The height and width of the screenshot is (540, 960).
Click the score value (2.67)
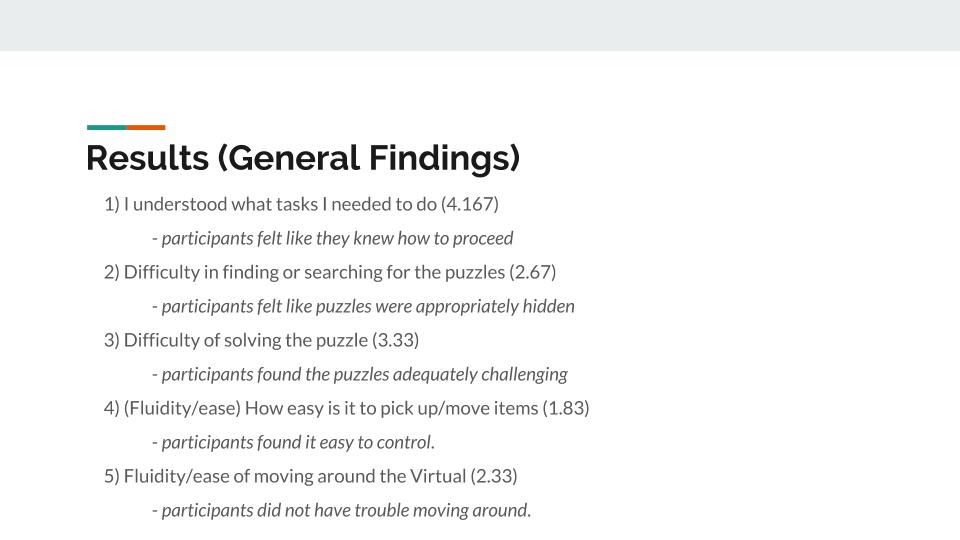[533, 272]
